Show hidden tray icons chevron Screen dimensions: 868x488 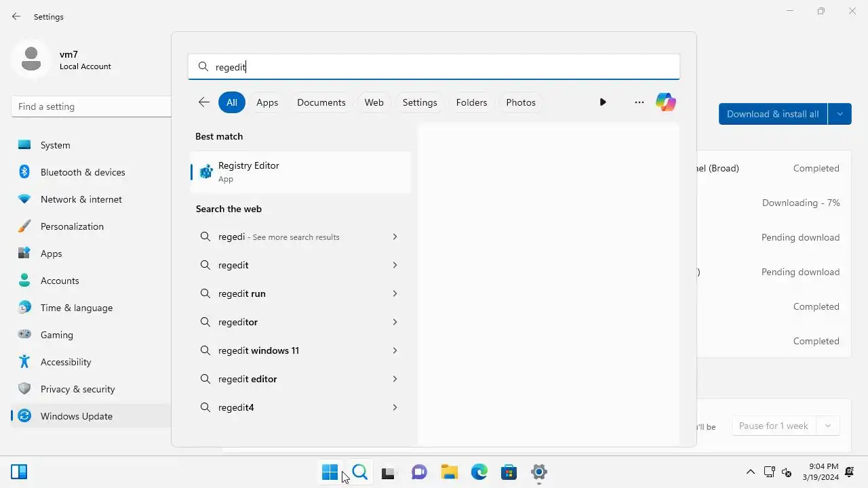click(x=751, y=472)
